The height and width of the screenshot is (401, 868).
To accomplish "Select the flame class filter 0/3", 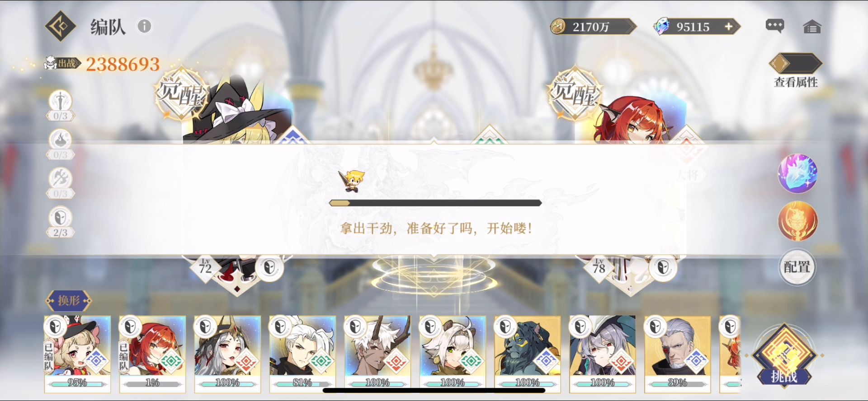I will tap(60, 145).
